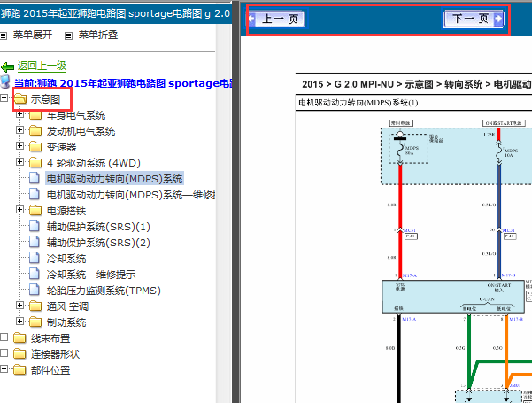This screenshot has width=532, height=403.
Task: Click the computer icon beside 当前:狮跑
Action: tap(4, 81)
